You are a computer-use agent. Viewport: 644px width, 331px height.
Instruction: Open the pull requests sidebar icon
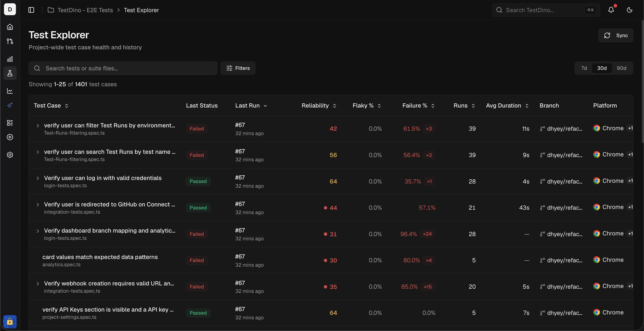coord(10,41)
